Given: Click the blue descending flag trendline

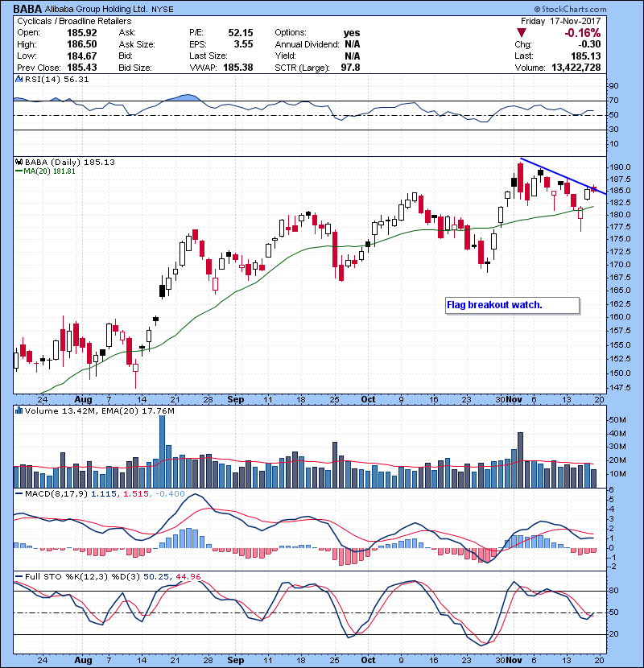Looking at the screenshot, I should pyautogui.click(x=563, y=176).
